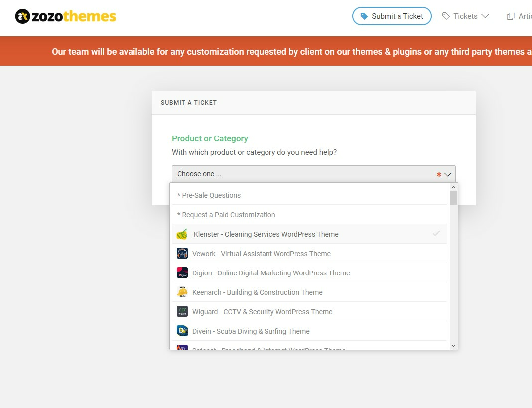Click the tag icon in Submit a Ticket
The height and width of the screenshot is (408, 532).
[x=364, y=16]
